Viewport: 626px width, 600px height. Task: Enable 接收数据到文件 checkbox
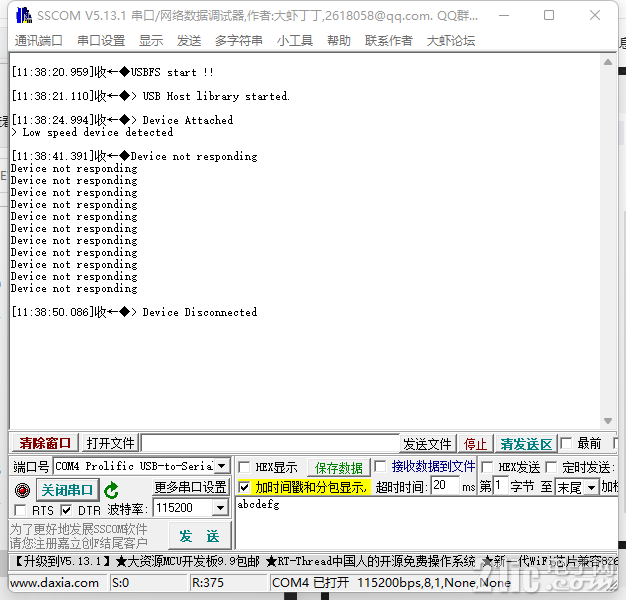[x=380, y=466]
